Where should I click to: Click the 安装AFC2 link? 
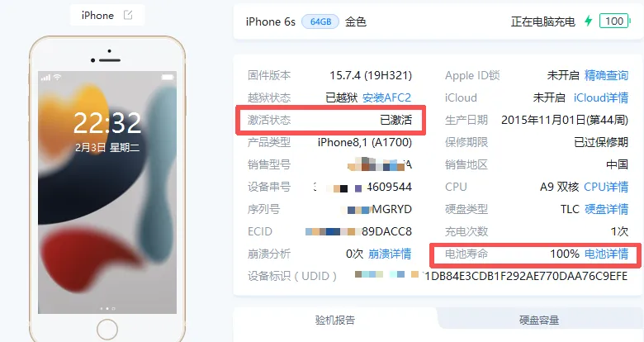[x=387, y=97]
